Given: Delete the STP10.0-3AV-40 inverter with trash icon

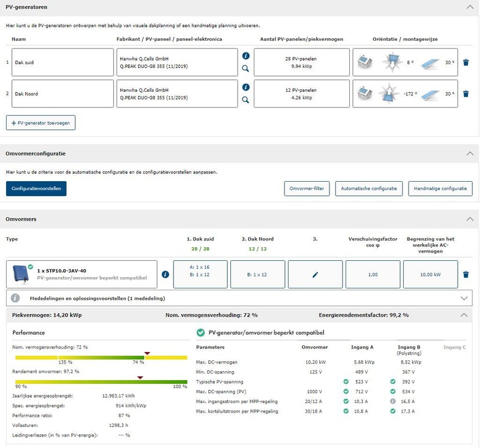Looking at the screenshot, I should (x=466, y=275).
